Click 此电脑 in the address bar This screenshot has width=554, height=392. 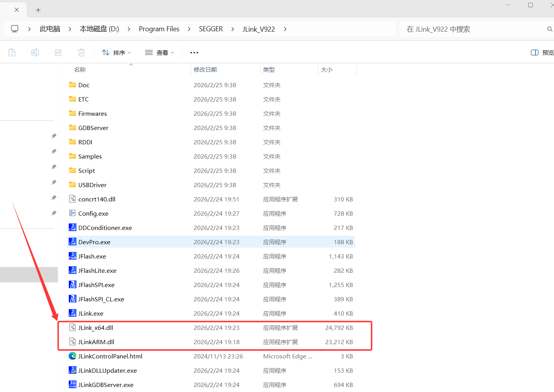pos(50,29)
